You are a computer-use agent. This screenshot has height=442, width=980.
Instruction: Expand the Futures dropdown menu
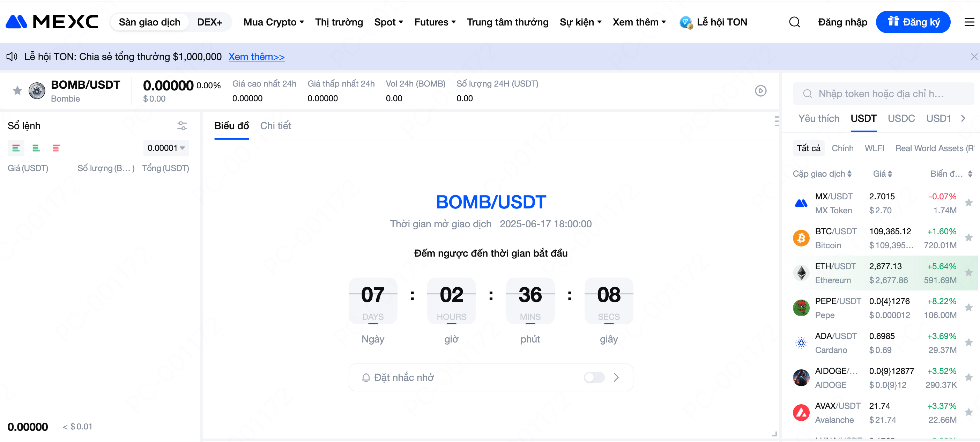pyautogui.click(x=435, y=22)
